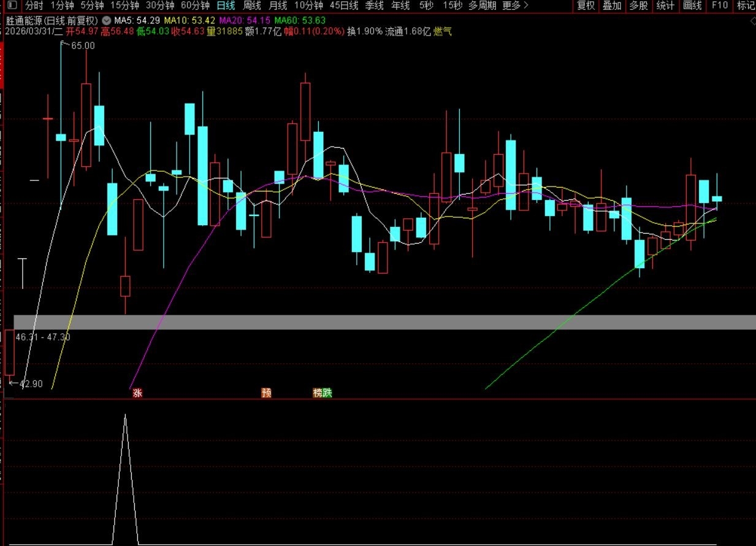Click the 涨 event marker on timeline
Image resolution: width=756 pixels, height=546 pixels.
137,393
